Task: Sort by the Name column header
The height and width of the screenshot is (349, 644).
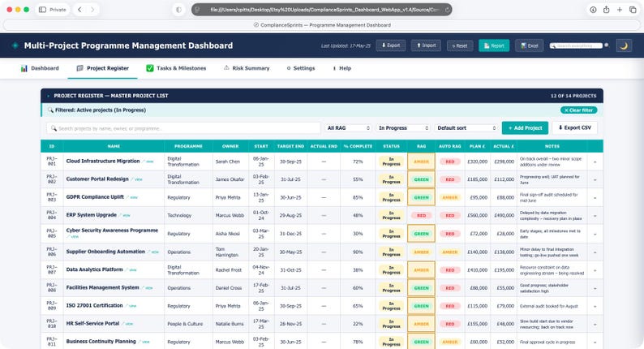Action: pyautogui.click(x=114, y=146)
